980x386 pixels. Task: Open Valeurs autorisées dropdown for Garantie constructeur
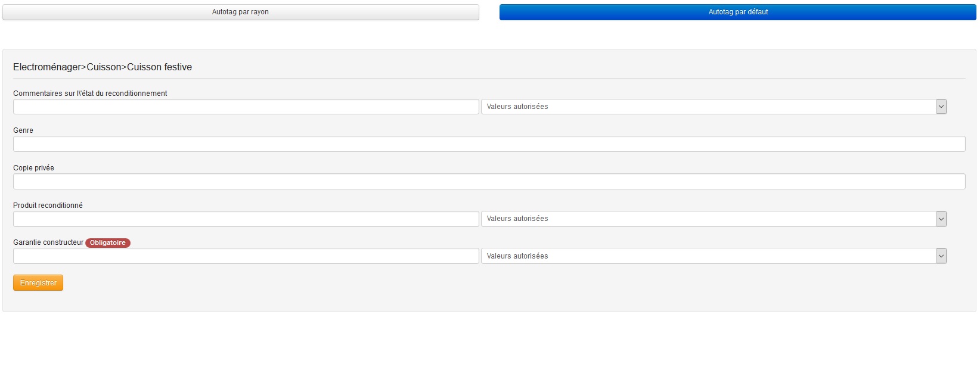714,256
